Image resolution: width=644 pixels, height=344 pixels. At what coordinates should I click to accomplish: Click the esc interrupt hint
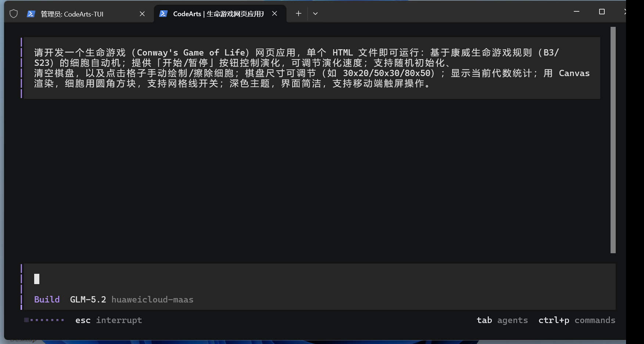pos(108,320)
